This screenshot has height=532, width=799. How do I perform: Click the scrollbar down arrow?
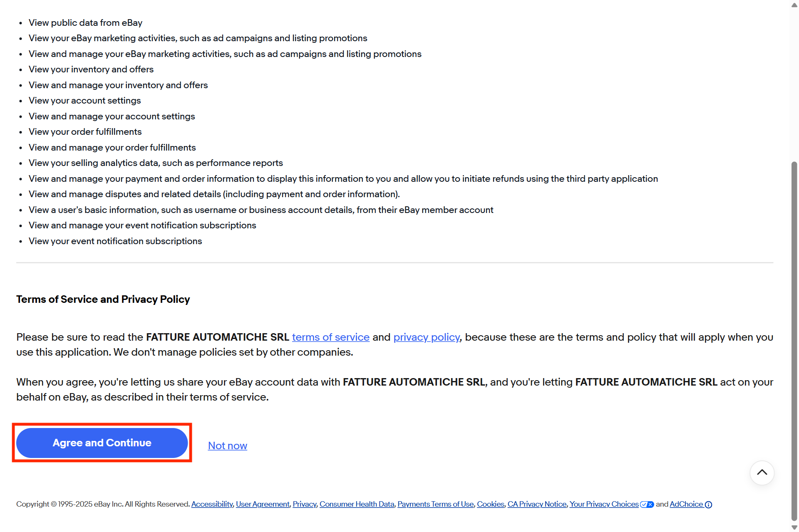794,527
